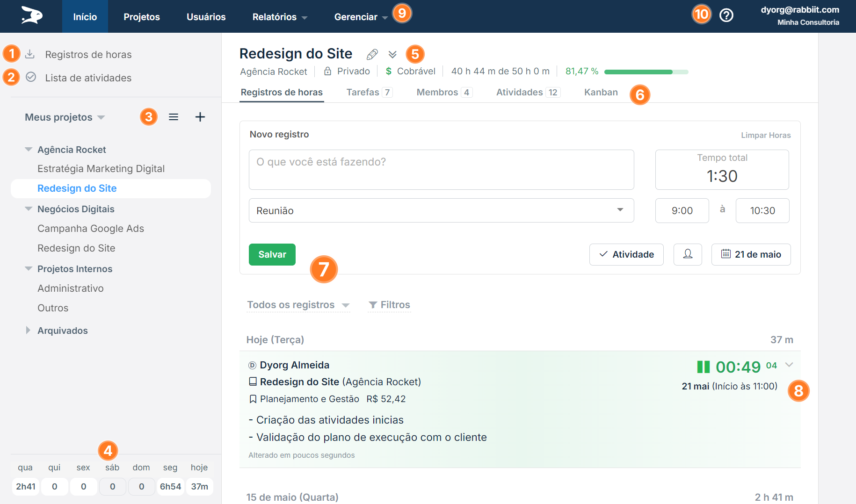Expand project details with double chevron icon
Image resolution: width=856 pixels, height=504 pixels.
[x=392, y=54]
